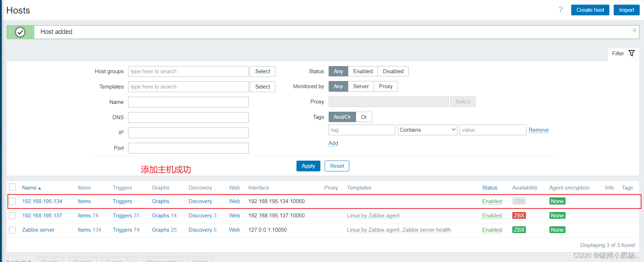Toggle Enabled status for Zabbix server
Image resolution: width=644 pixels, height=262 pixels.
click(x=492, y=230)
